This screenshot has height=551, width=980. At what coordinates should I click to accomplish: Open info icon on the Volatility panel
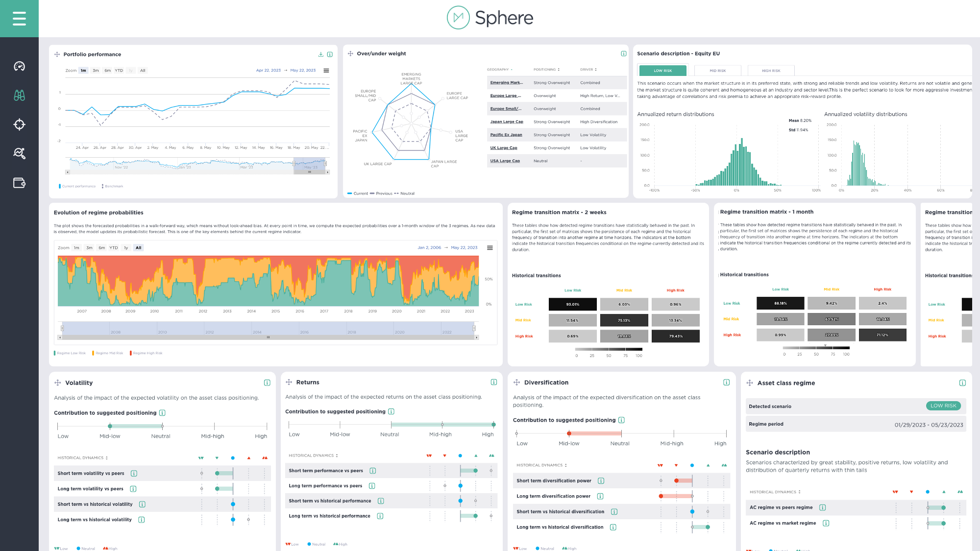click(x=267, y=383)
